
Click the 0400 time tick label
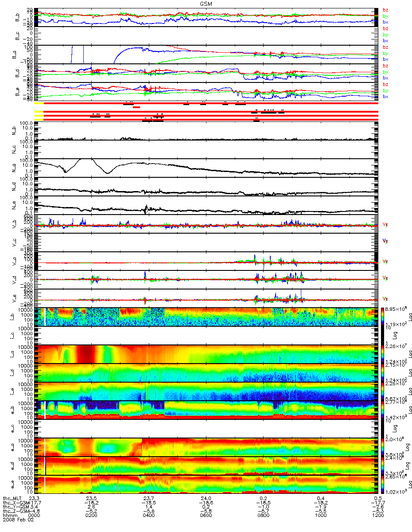(148, 516)
